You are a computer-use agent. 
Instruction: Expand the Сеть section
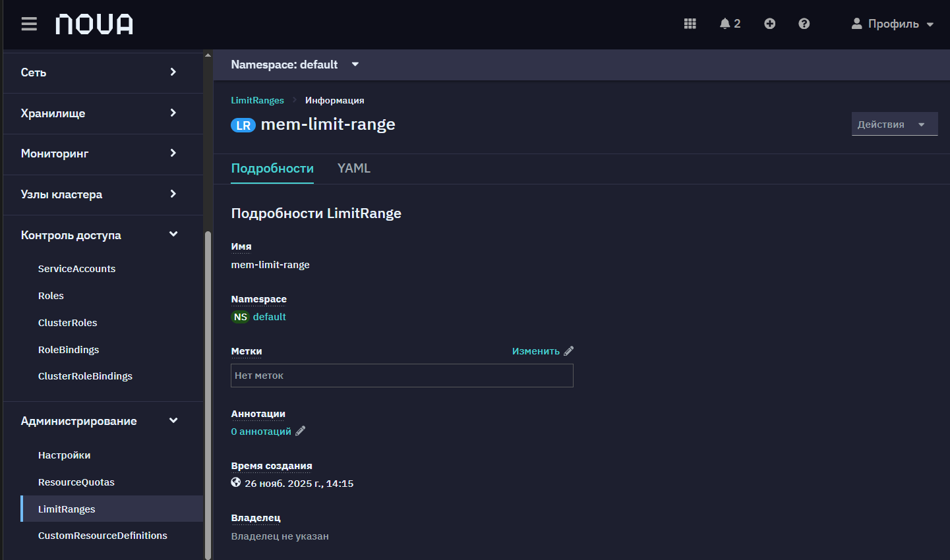pos(104,72)
